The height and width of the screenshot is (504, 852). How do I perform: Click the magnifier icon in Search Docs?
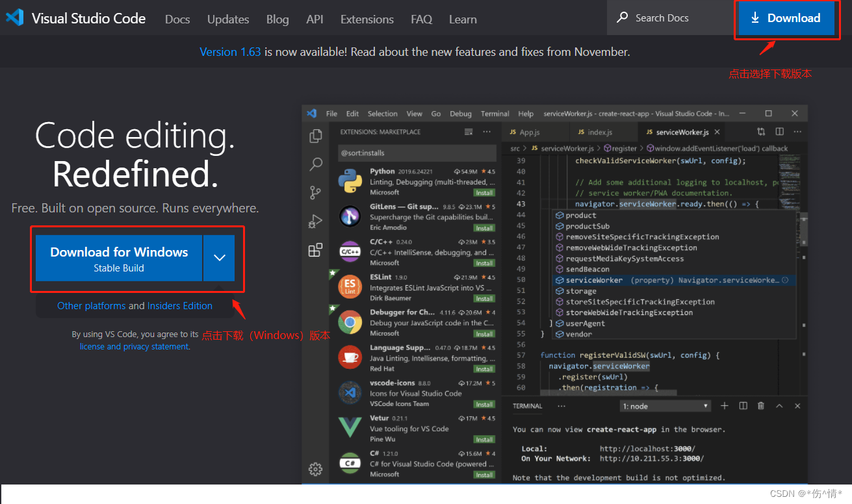point(623,18)
